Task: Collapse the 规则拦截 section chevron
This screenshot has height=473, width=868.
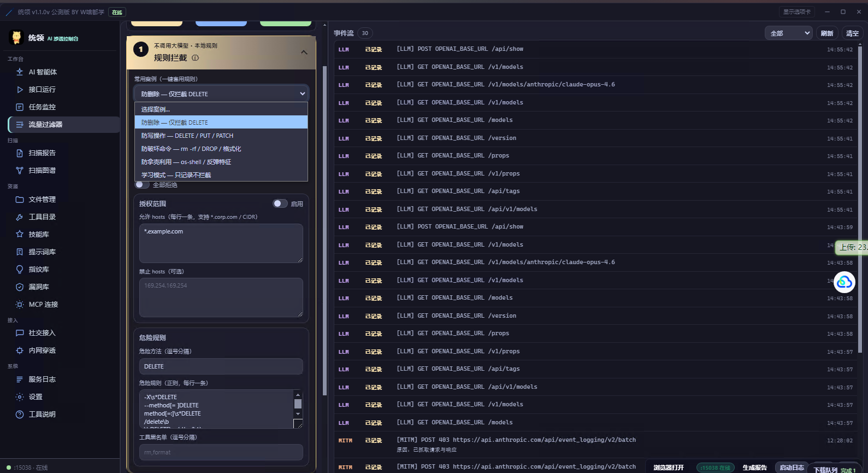Action: (x=304, y=52)
